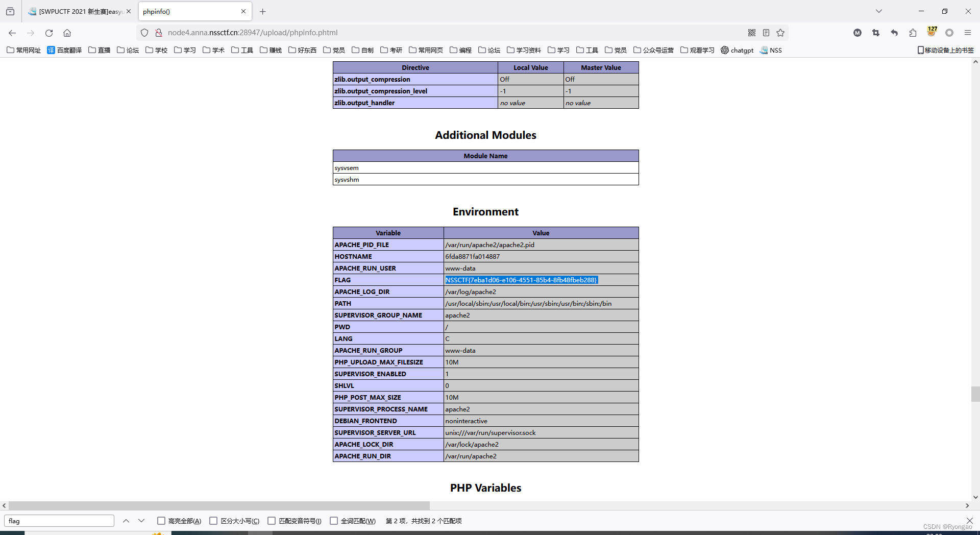This screenshot has width=980, height=535.
Task: Open the recent browsing tab history icon
Action: pos(10,11)
